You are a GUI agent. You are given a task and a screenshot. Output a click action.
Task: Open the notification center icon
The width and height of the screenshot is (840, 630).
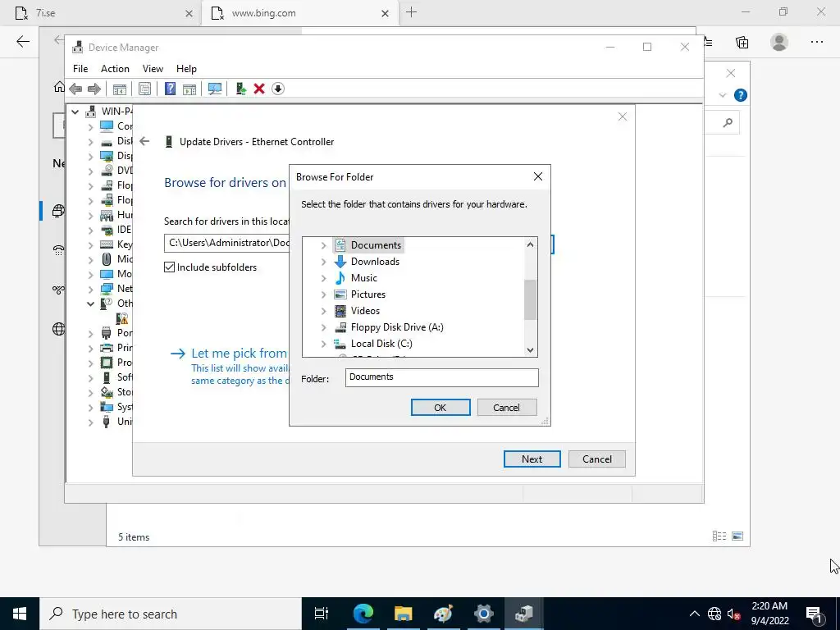click(815, 614)
